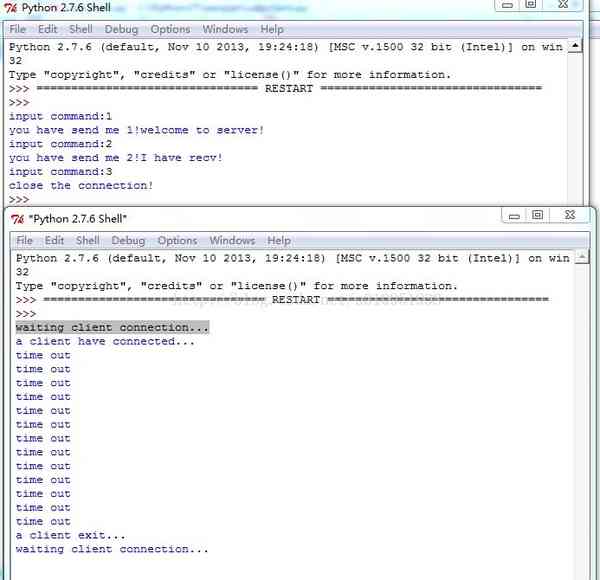Open Shell menu in front Python Shell window

pos(88,240)
